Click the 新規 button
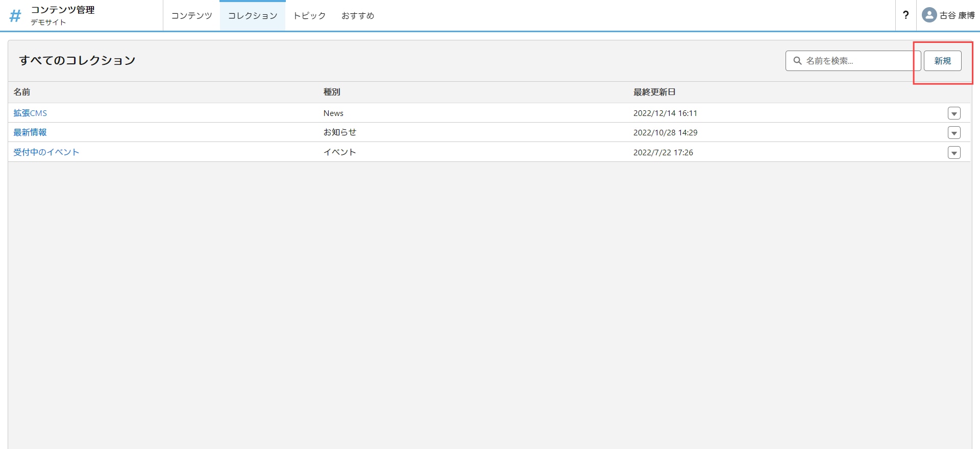The image size is (980, 449). 942,61
